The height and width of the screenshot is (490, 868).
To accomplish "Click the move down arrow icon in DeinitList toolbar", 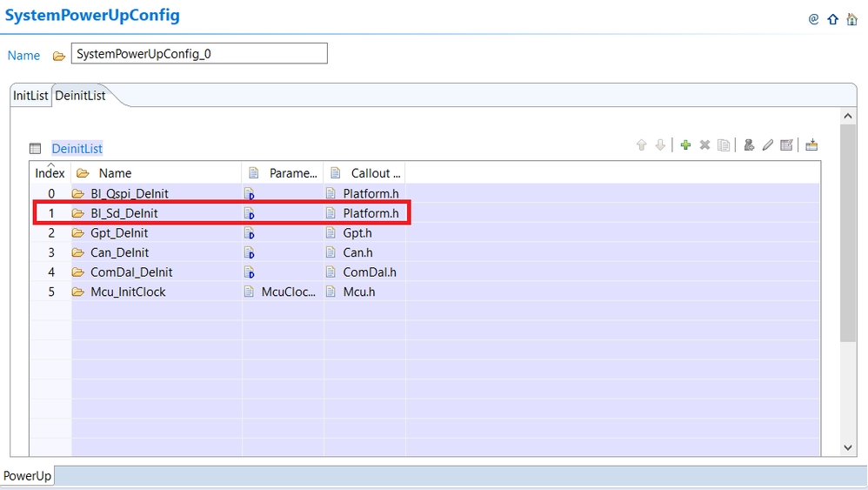I will point(660,145).
